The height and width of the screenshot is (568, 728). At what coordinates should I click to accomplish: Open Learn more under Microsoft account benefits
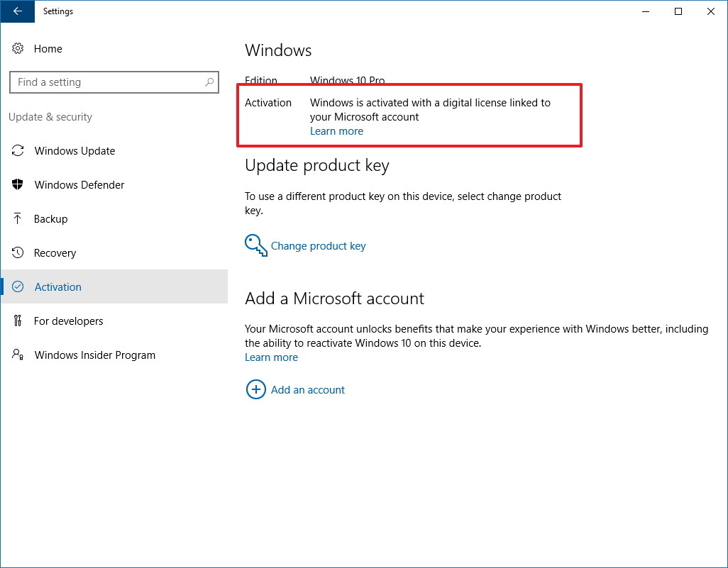[271, 357]
